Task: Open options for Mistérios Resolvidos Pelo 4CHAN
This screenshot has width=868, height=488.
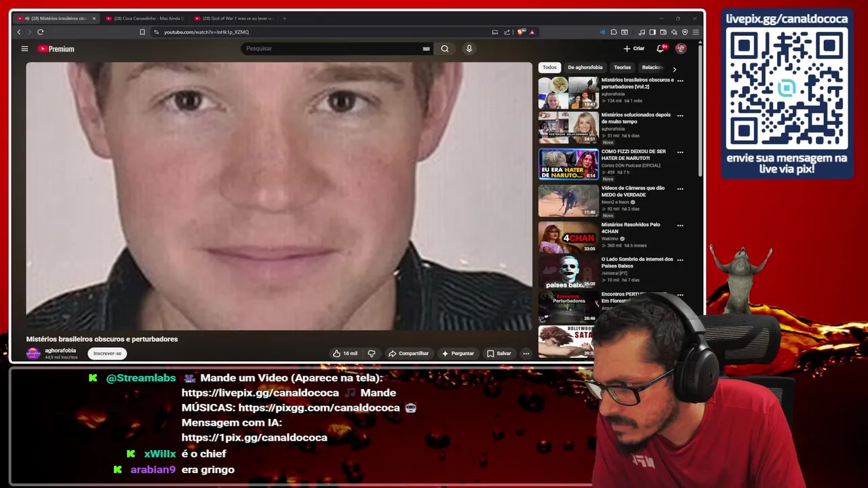Action: tap(680, 225)
